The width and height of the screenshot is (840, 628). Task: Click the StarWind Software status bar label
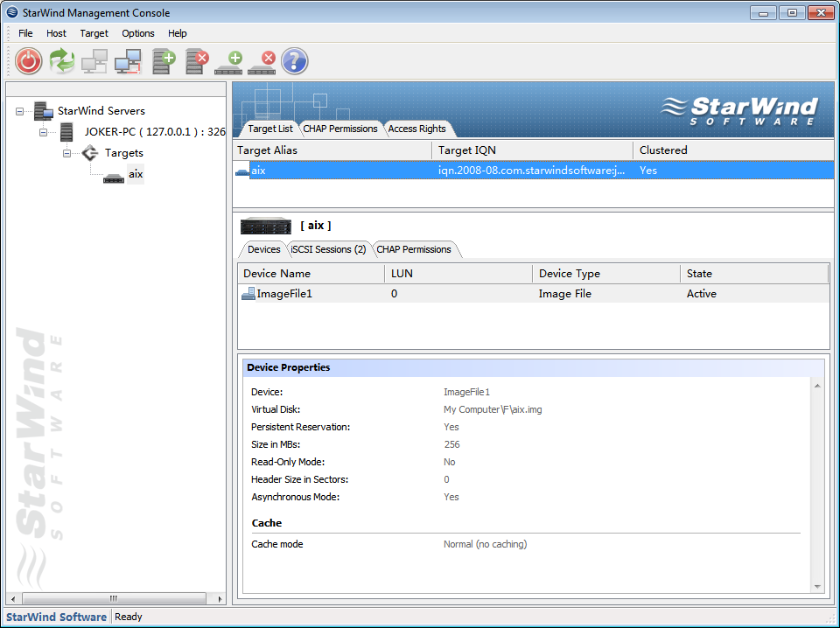56,617
